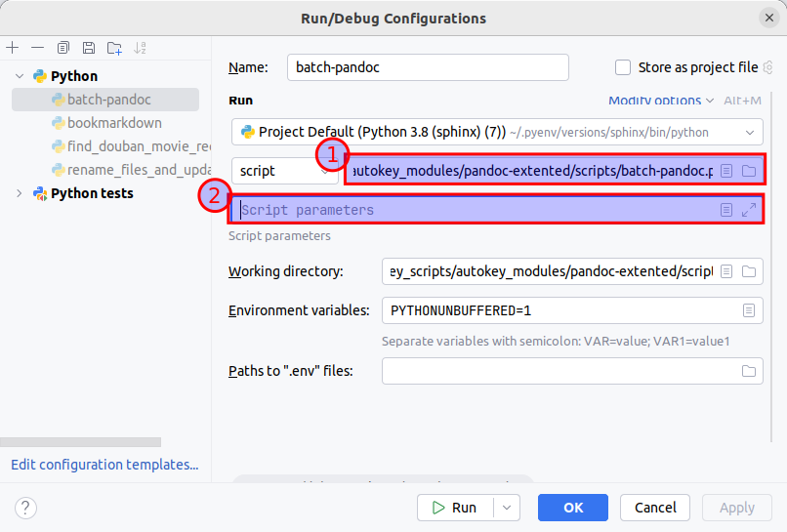Open the Help question mark button
The height and width of the screenshot is (532, 787).
point(26,508)
